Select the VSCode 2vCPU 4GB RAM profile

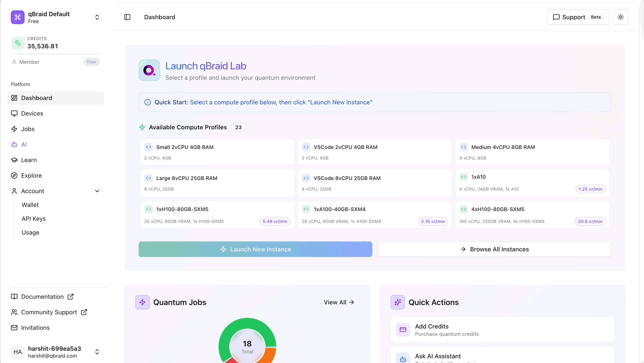[x=375, y=152]
